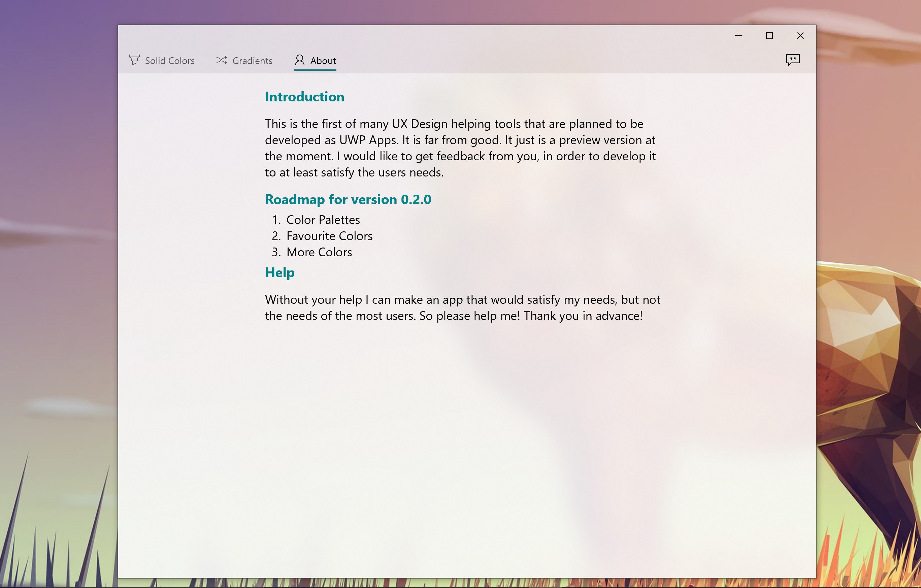Close the app window
Image resolution: width=921 pixels, height=588 pixels.
pos(800,36)
